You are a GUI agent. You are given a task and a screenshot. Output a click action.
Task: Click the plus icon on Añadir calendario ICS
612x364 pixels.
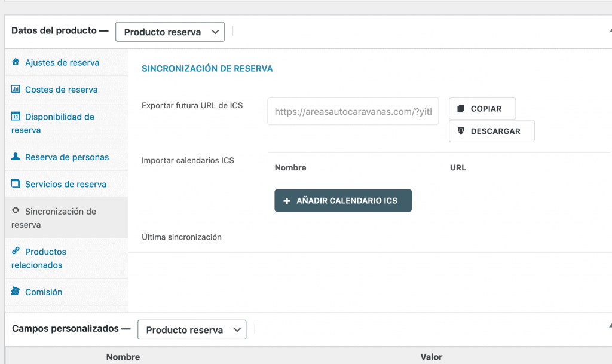[x=287, y=201]
